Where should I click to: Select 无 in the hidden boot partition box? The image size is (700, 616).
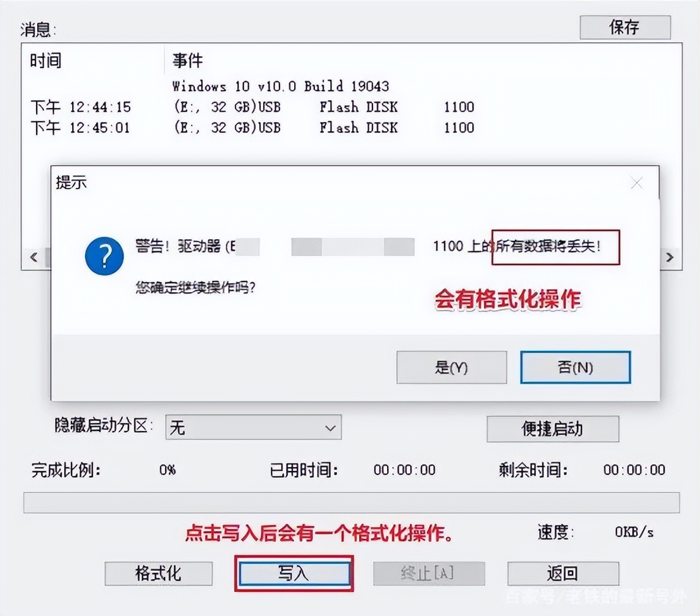coord(180,428)
